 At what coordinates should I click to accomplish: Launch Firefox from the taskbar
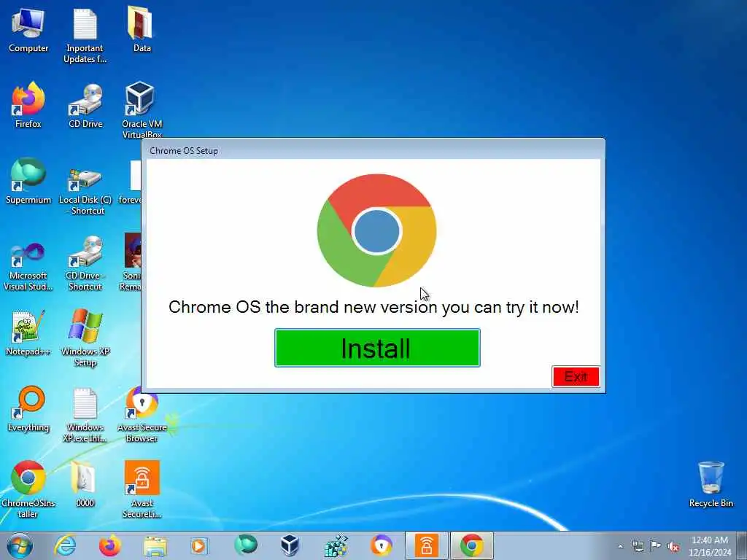point(110,545)
